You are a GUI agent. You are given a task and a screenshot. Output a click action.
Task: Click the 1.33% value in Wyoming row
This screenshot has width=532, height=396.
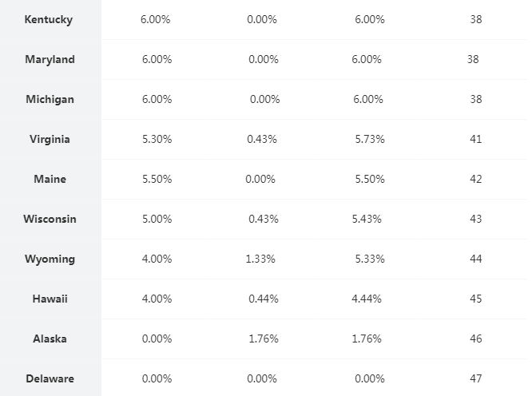click(262, 259)
